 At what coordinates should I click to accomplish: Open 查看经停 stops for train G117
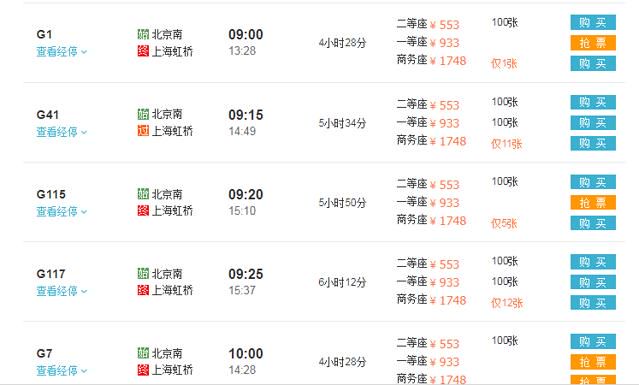[62, 291]
